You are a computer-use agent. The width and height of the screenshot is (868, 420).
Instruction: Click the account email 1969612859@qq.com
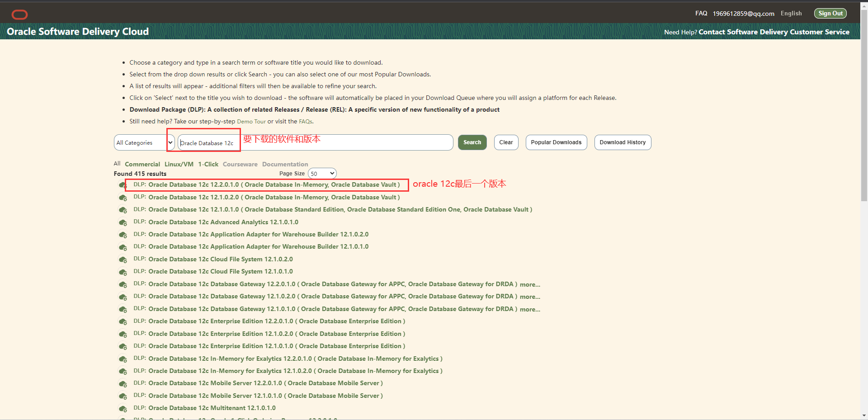click(743, 14)
